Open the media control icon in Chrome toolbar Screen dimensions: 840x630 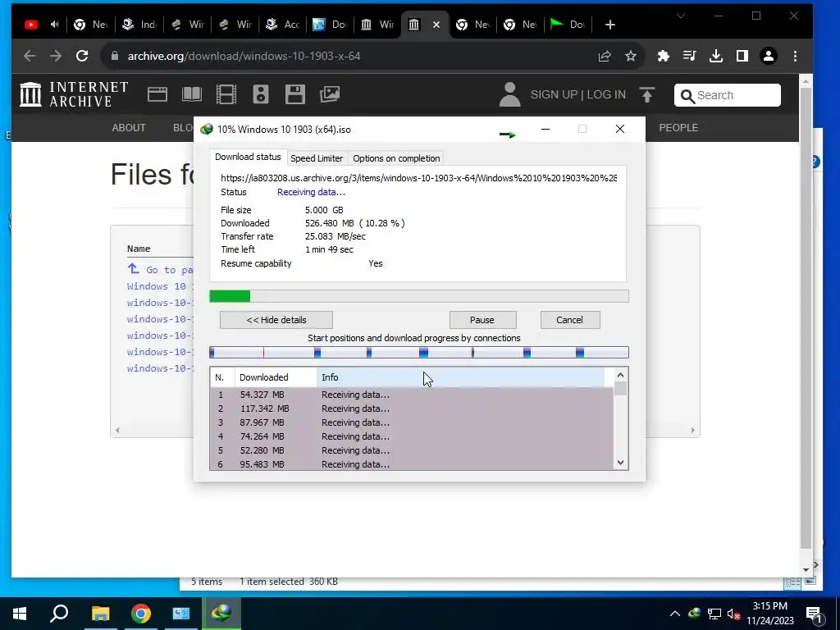pyautogui.click(x=689, y=56)
